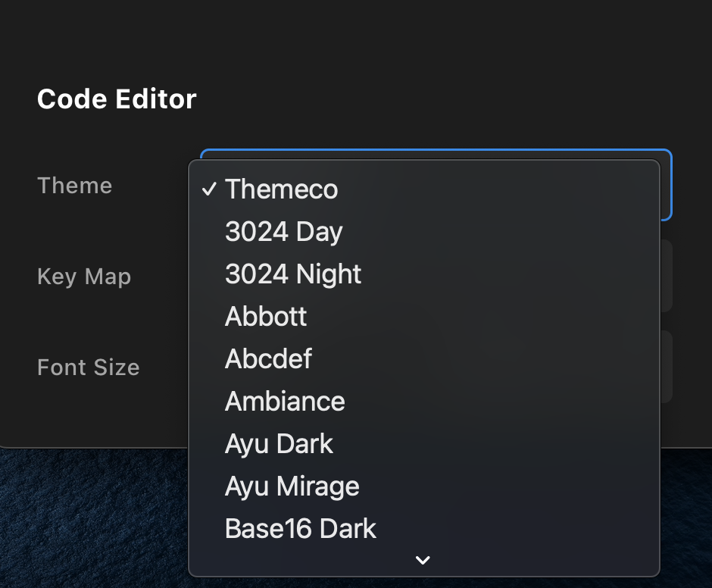Click the Key Map label

84,277
